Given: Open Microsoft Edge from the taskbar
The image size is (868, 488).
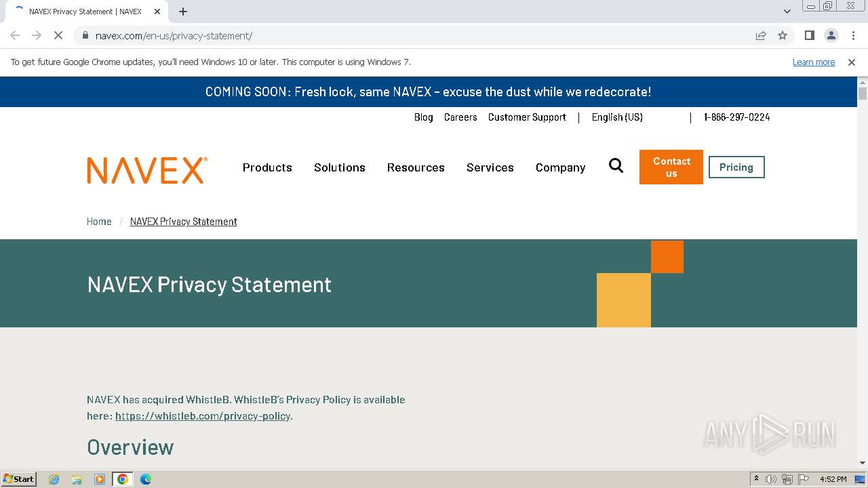Looking at the screenshot, I should click(145, 479).
